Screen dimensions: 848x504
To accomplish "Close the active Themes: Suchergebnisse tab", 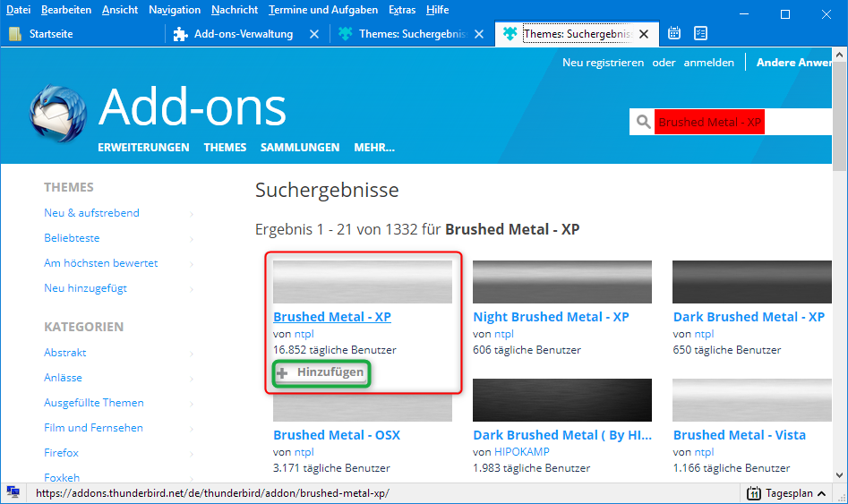I will coord(644,34).
